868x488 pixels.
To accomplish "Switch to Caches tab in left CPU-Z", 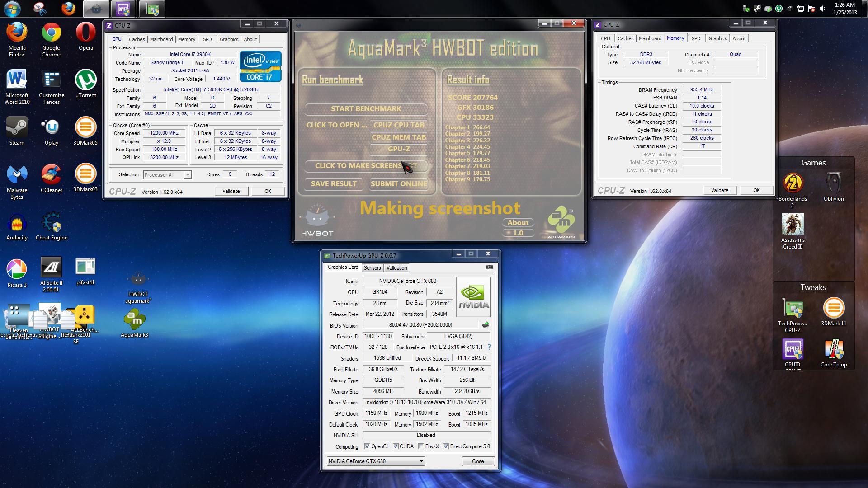I will pos(137,39).
